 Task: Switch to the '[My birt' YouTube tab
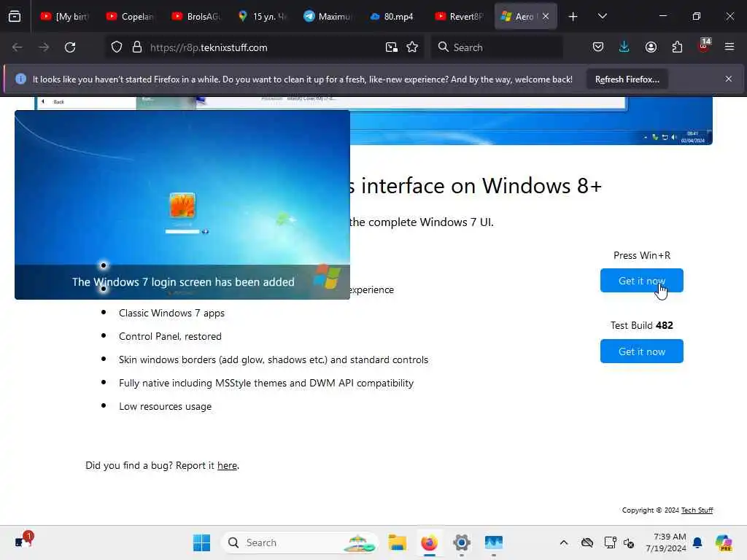click(64, 16)
